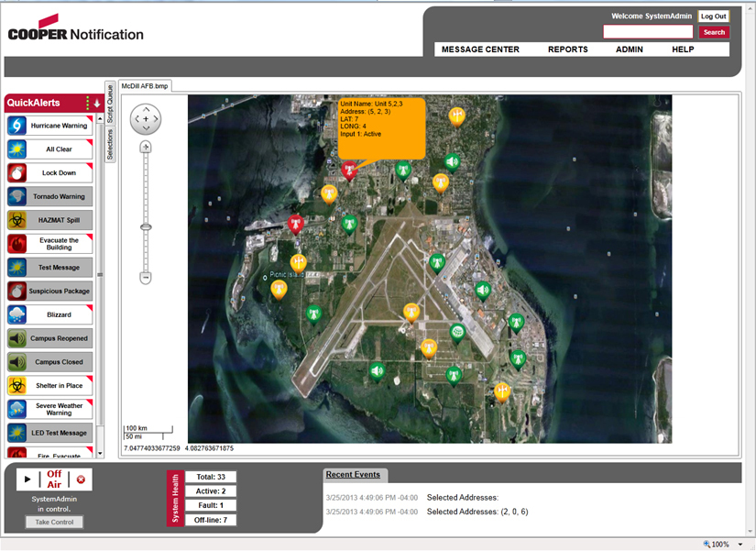The height and width of the screenshot is (551, 756).
Task: Click the Selected Addresses: (2, 0, 6) event
Action: click(x=477, y=512)
